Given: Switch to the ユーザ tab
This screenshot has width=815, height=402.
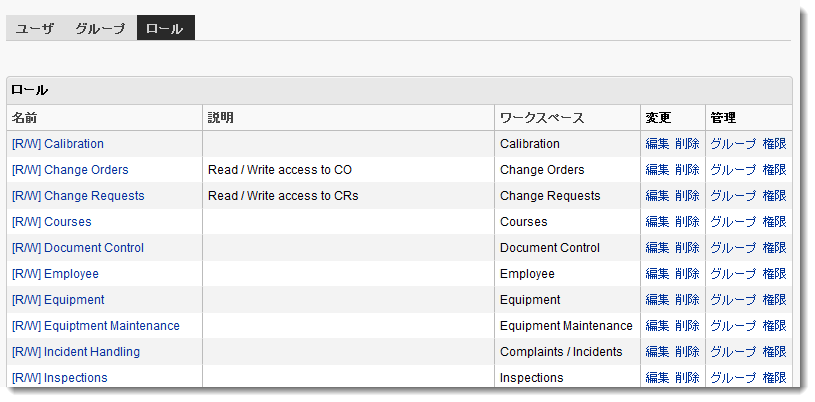Looking at the screenshot, I should (35, 29).
